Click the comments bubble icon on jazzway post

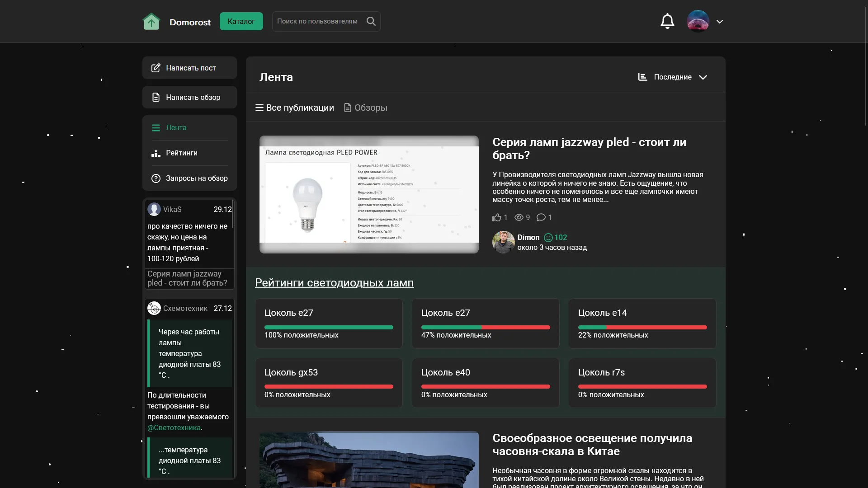click(x=541, y=217)
